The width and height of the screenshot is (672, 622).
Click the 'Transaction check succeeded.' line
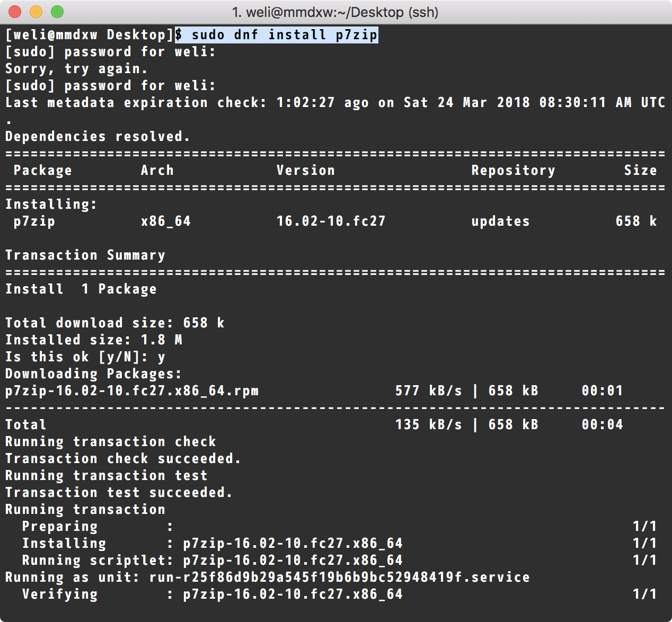pyautogui.click(x=123, y=459)
